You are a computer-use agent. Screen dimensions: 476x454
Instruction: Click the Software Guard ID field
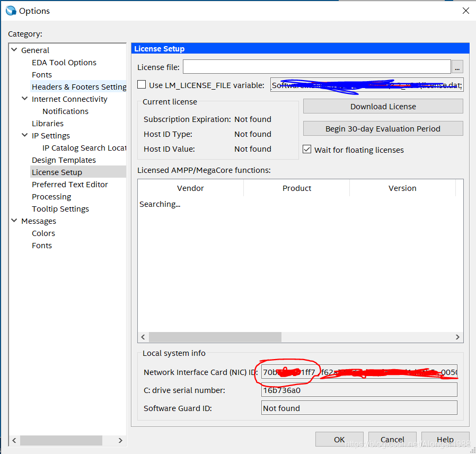[359, 408]
